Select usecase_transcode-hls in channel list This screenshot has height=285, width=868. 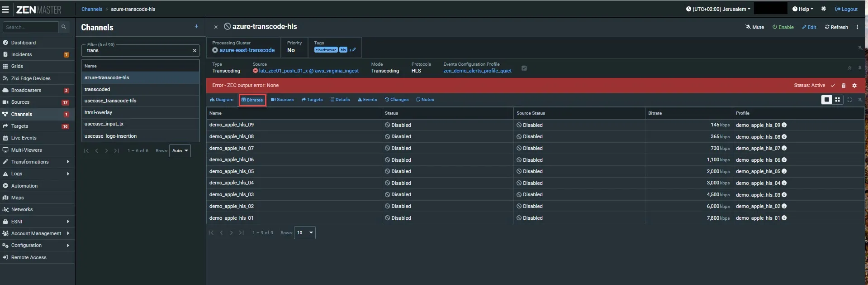141,101
